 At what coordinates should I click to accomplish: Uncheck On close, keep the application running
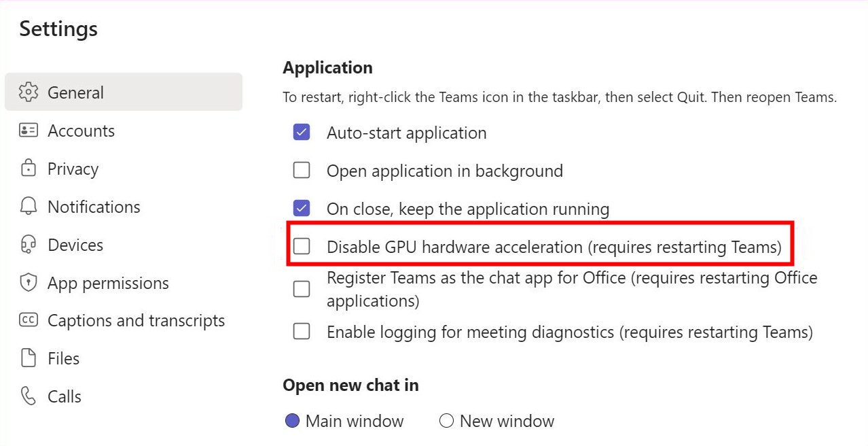302,209
